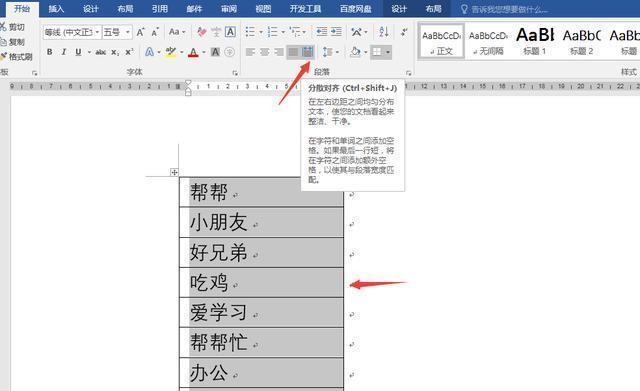Image resolution: width=640 pixels, height=391 pixels.
Task: Decrease paragraph indent
Action: click(x=322, y=32)
